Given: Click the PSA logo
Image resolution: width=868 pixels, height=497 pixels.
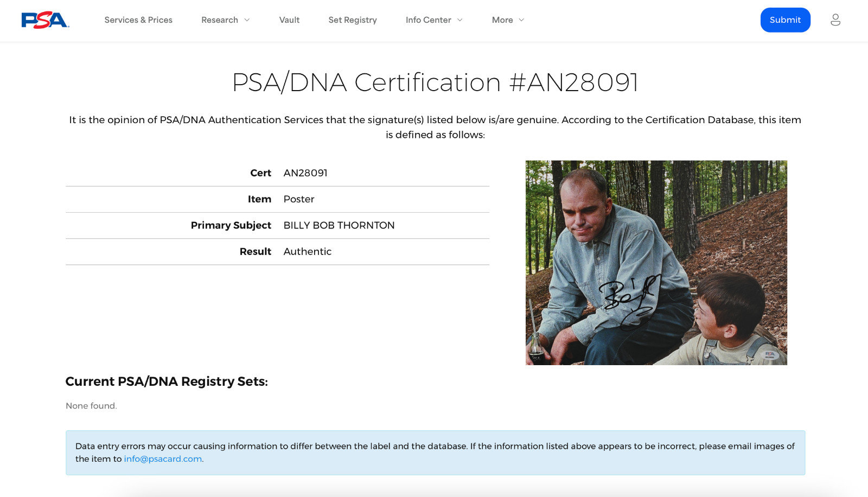Looking at the screenshot, I should 45,20.
